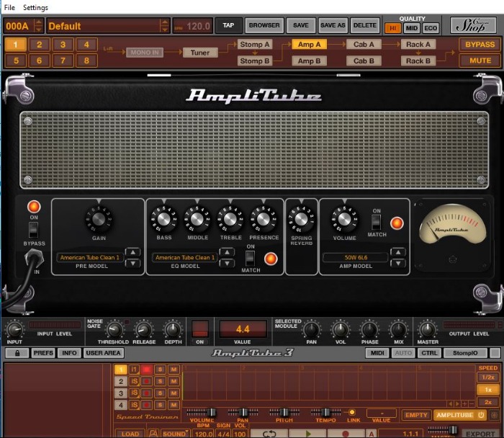Click the settings icon right of AMPLITUBE button

(x=495, y=415)
